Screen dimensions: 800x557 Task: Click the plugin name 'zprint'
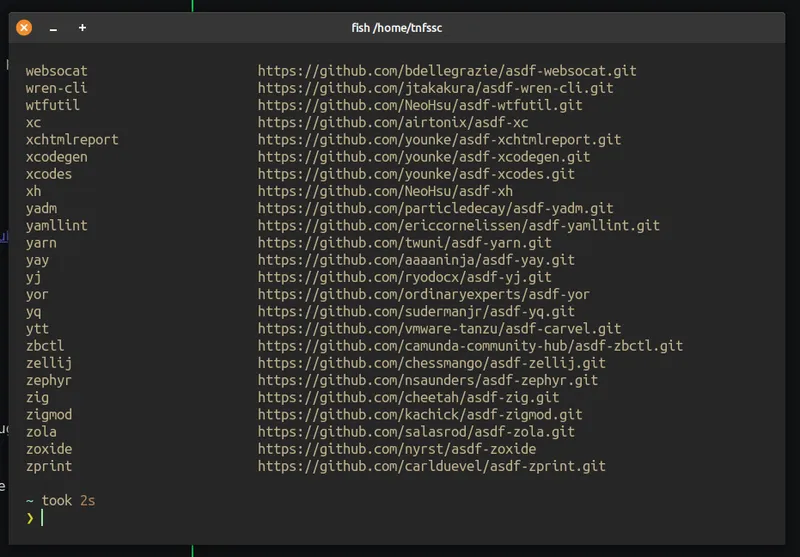coord(49,466)
